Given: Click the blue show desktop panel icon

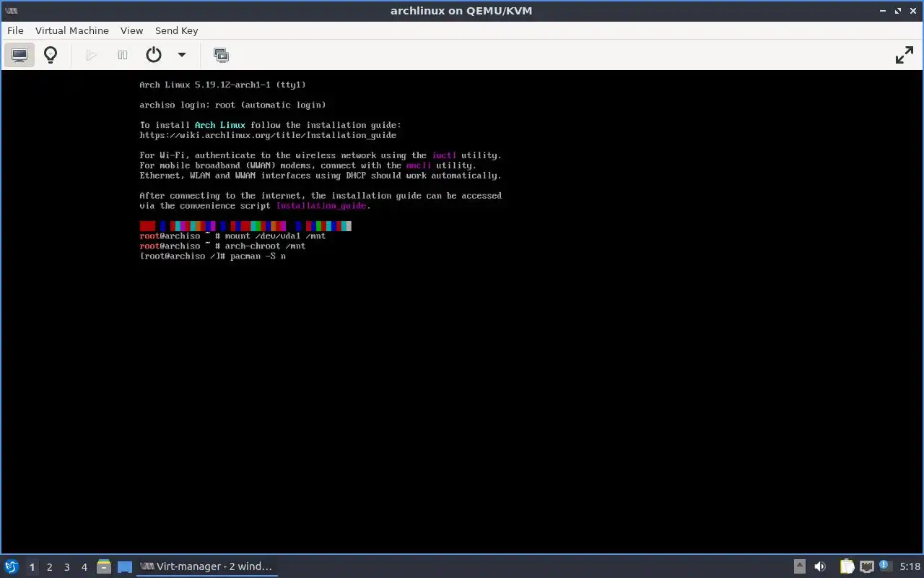Looking at the screenshot, I should (125, 566).
